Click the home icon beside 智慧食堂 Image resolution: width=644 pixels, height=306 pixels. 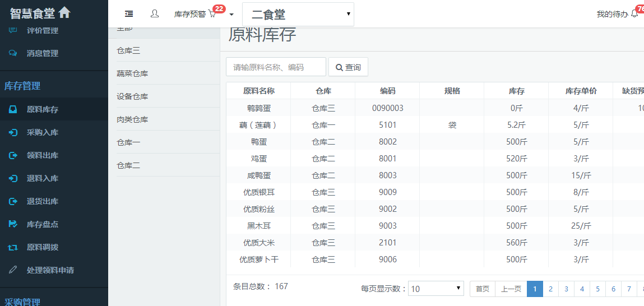pos(64,12)
